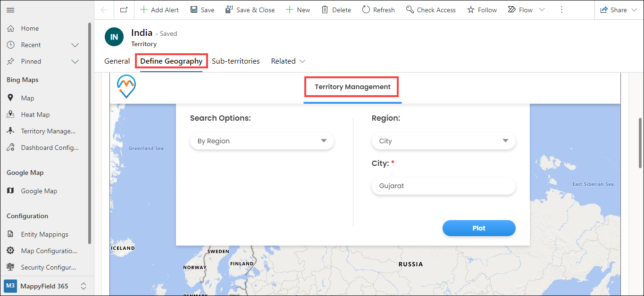Click the Refresh circular arrow icon

[x=366, y=10]
